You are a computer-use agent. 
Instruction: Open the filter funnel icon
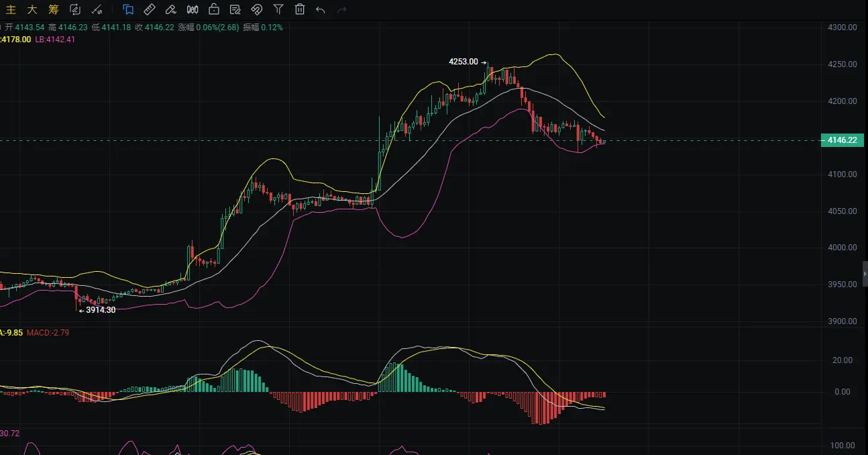click(278, 9)
